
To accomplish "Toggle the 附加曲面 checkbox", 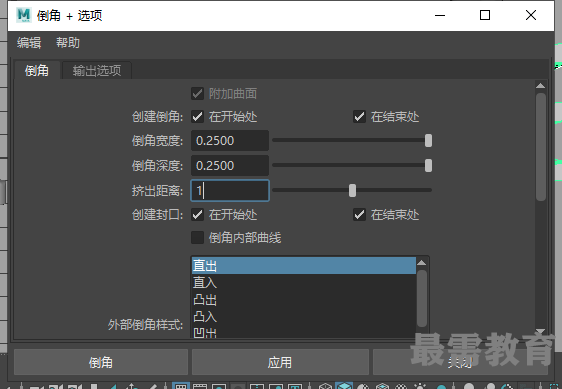I will point(197,94).
